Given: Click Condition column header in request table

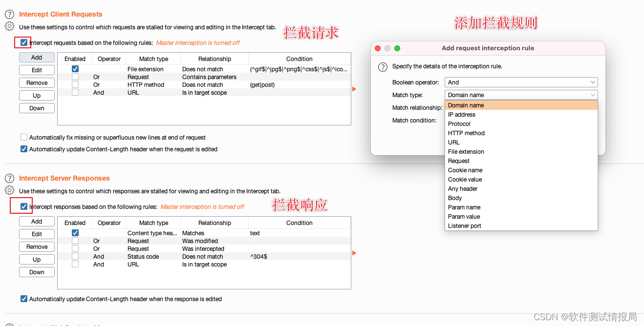Looking at the screenshot, I should (300, 59).
